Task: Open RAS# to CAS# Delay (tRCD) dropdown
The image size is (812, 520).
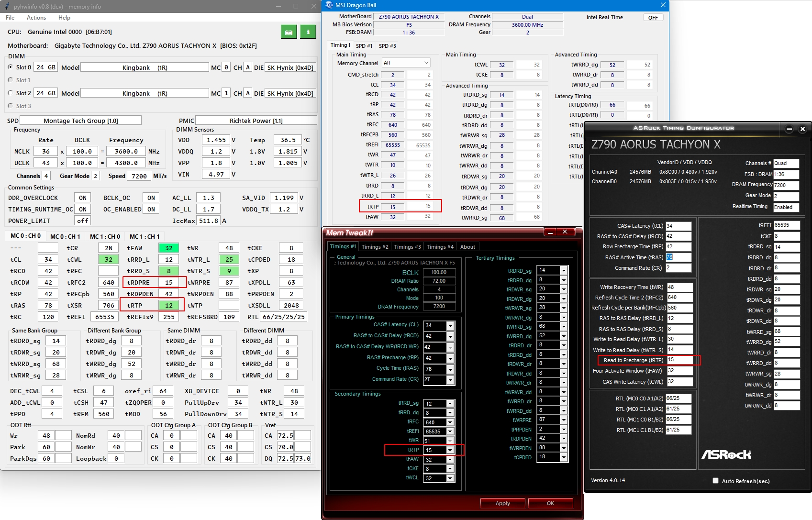Action: (450, 336)
